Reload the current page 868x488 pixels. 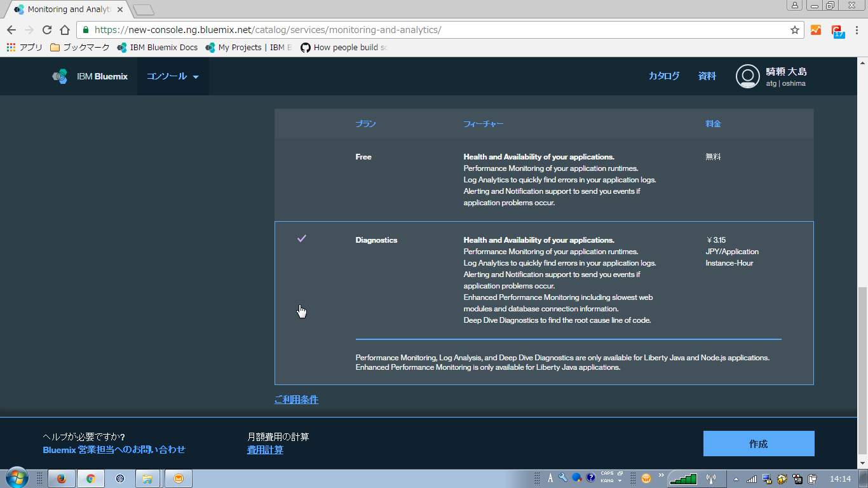point(47,30)
